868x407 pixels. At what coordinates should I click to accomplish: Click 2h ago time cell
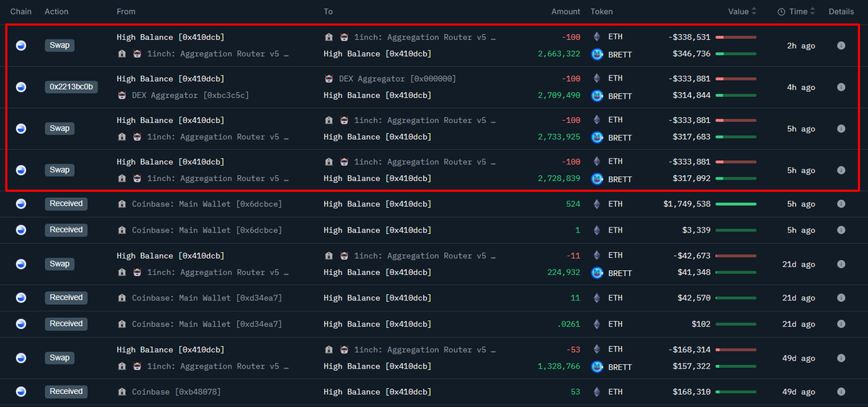click(801, 46)
